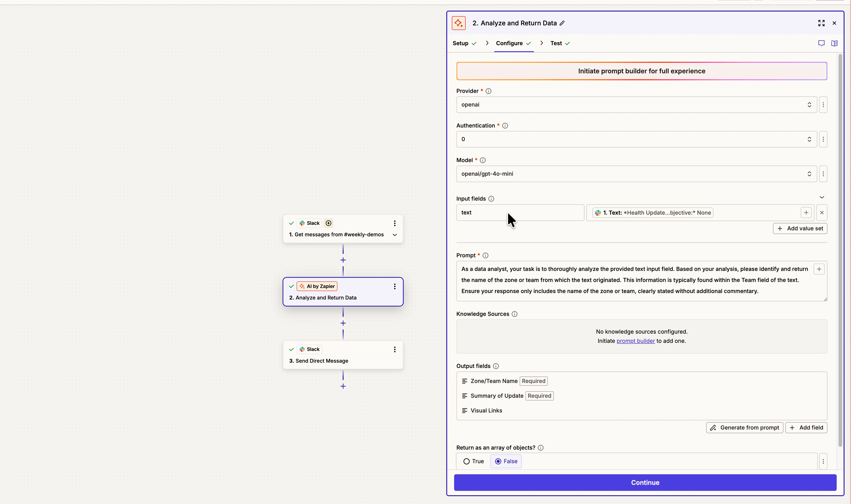
Task: Insert data into Prompt with plus icon
Action: [819, 269]
